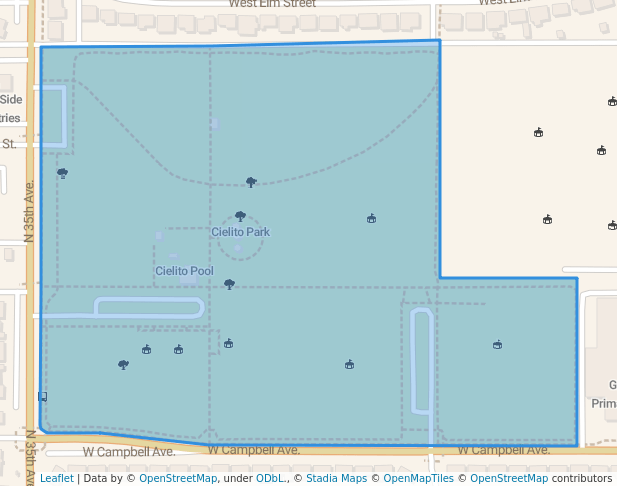Open the ODbL. license link
Screen dimensions: 617x486
pyautogui.click(x=269, y=478)
